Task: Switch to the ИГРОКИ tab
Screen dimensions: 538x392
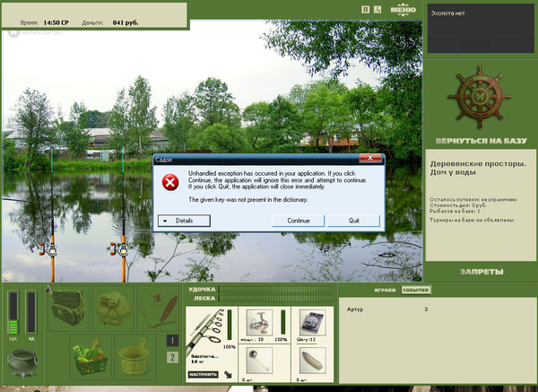Action: 386,291
